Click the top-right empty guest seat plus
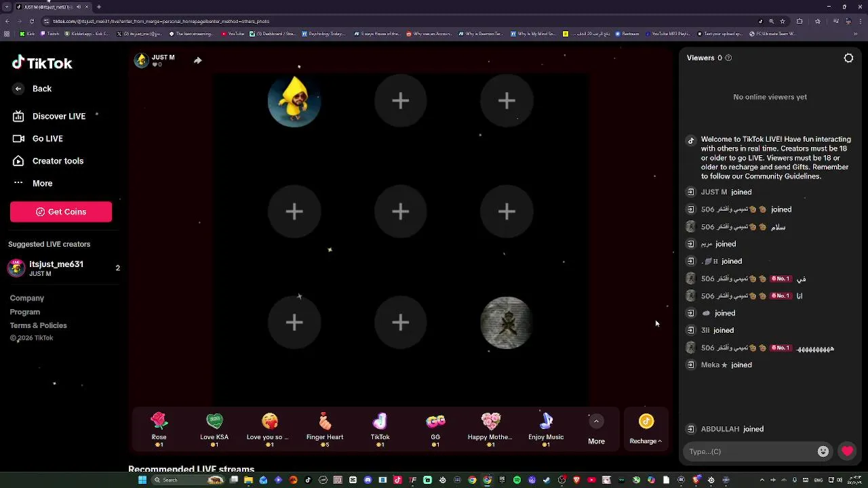This screenshot has width=868, height=488. click(507, 101)
